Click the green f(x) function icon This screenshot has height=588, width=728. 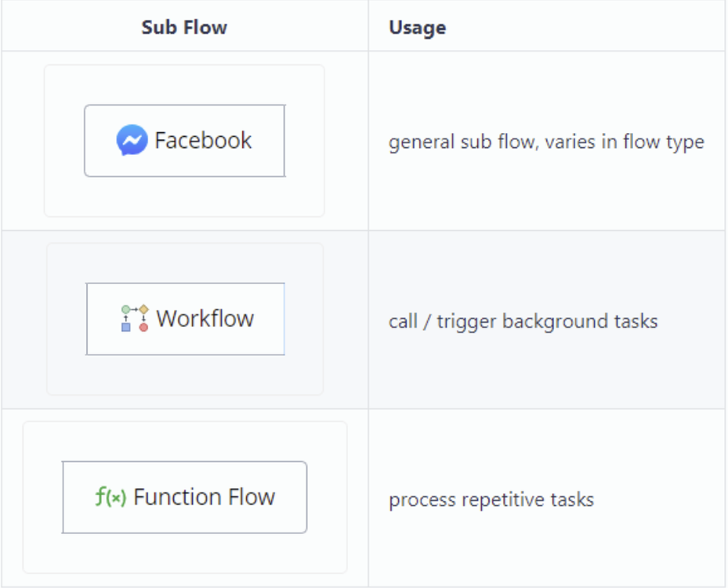[x=110, y=497]
